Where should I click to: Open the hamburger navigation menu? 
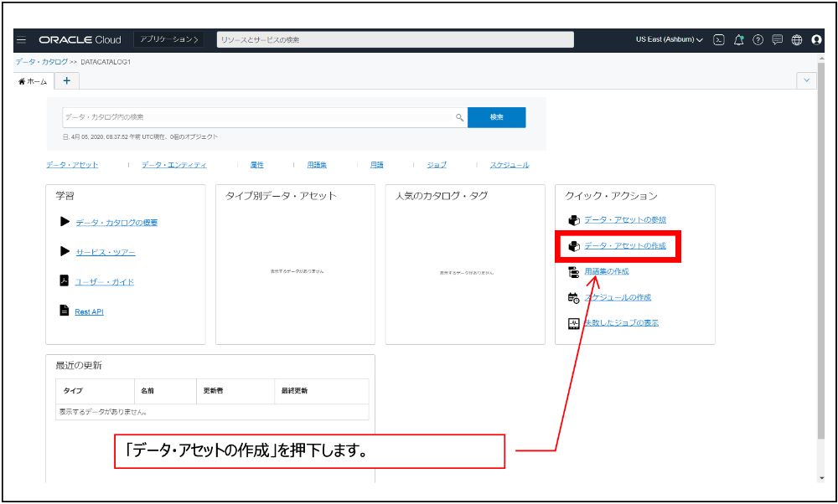(22, 40)
